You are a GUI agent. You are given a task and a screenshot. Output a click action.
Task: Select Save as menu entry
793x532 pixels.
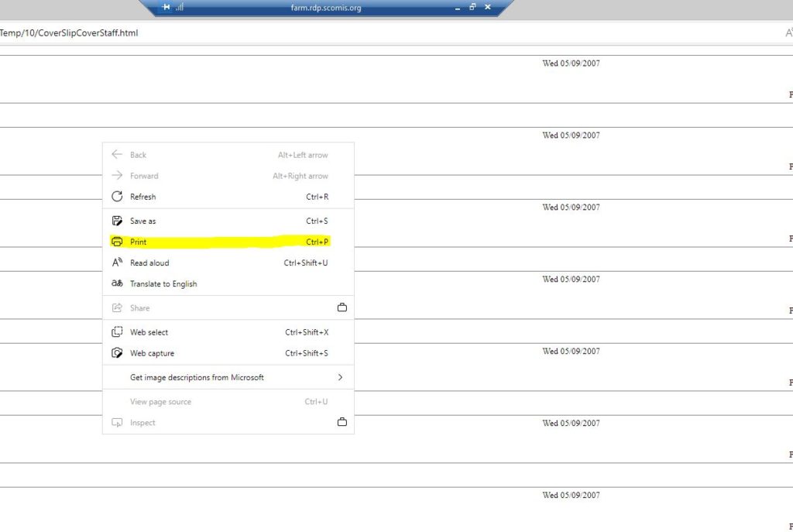142,221
